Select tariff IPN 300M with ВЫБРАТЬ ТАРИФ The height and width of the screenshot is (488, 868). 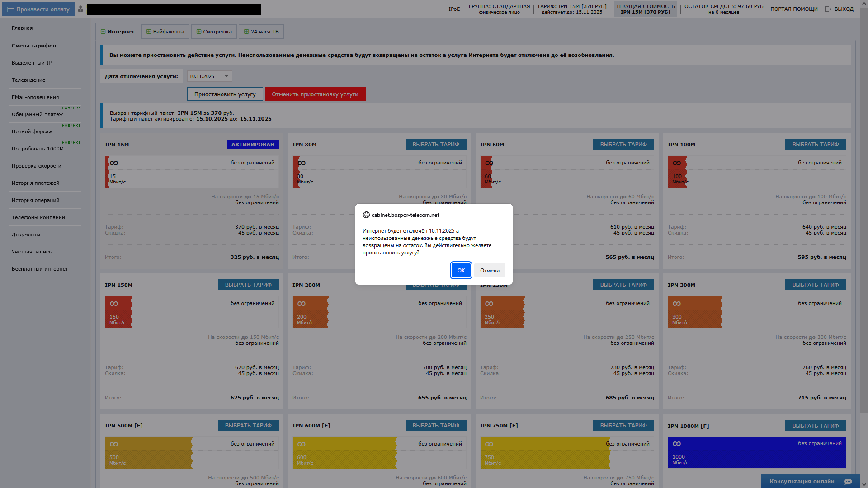(x=815, y=285)
